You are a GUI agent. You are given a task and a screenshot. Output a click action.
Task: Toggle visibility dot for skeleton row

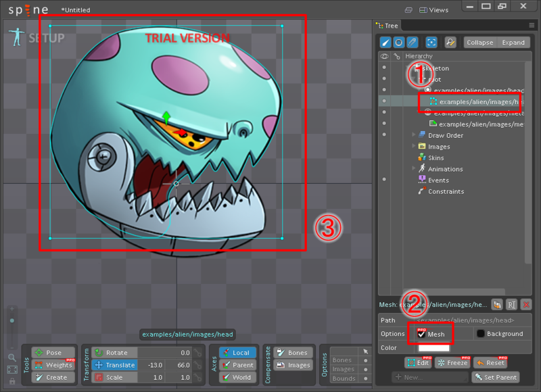384,68
